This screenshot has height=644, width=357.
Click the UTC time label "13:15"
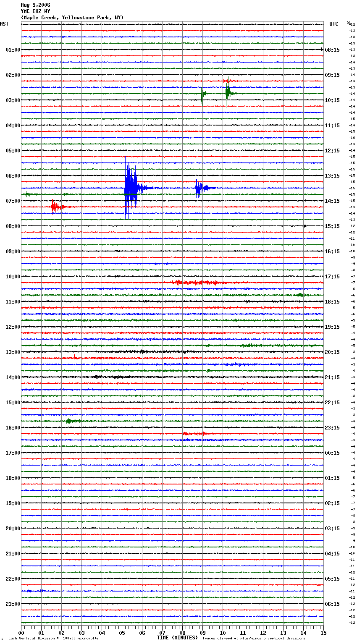[332, 176]
